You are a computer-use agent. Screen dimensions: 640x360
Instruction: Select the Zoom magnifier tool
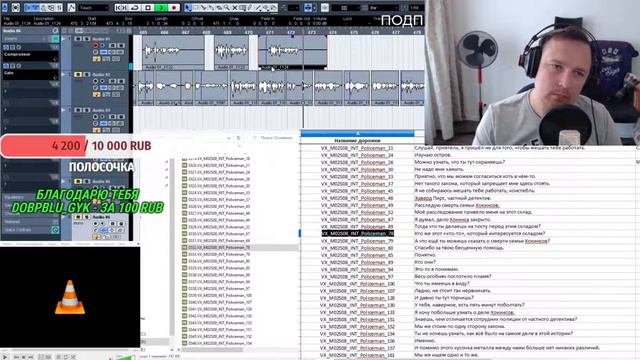[x=227, y=8]
